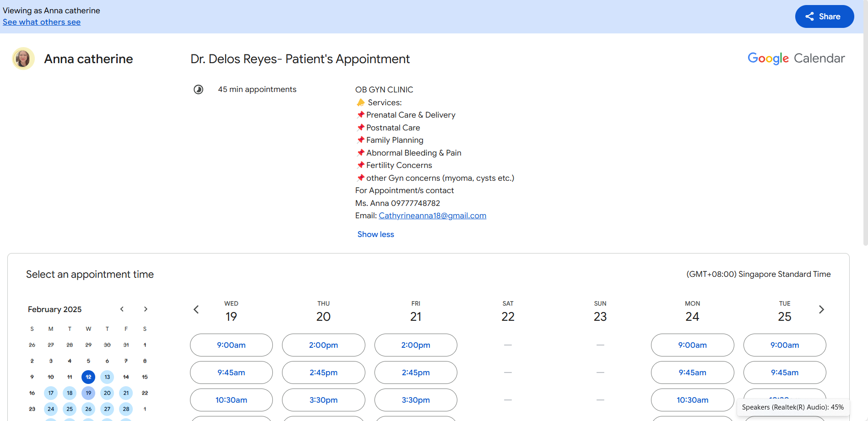Screen dimensions: 868x421
Task: Click the Singapore Standard Time zone label
Action: [x=758, y=274]
